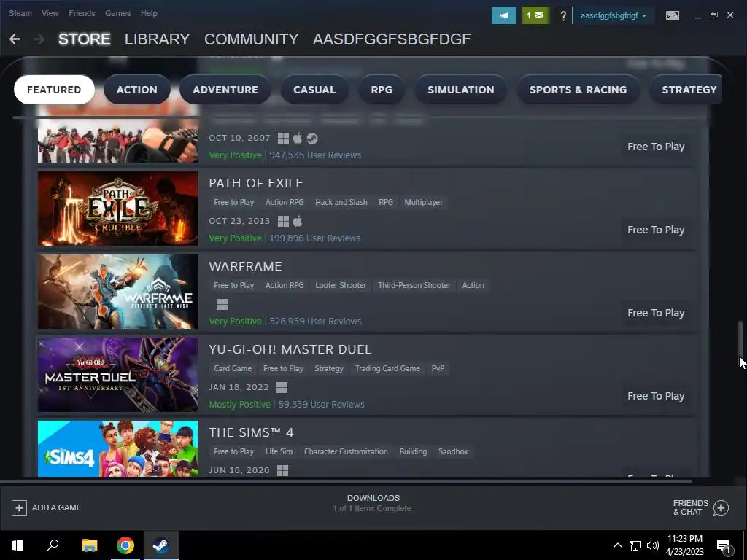Open the Steam menu
This screenshot has height=560, width=747.
[20, 13]
